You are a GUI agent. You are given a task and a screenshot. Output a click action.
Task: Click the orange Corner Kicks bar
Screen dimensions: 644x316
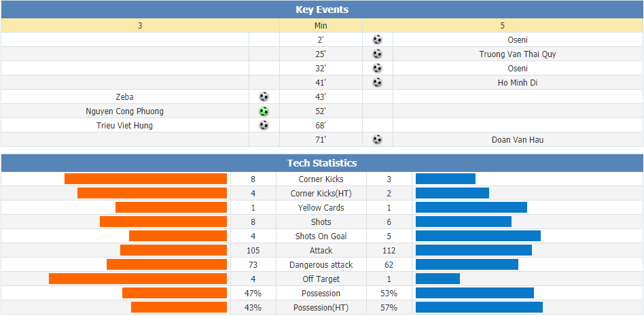(146, 179)
